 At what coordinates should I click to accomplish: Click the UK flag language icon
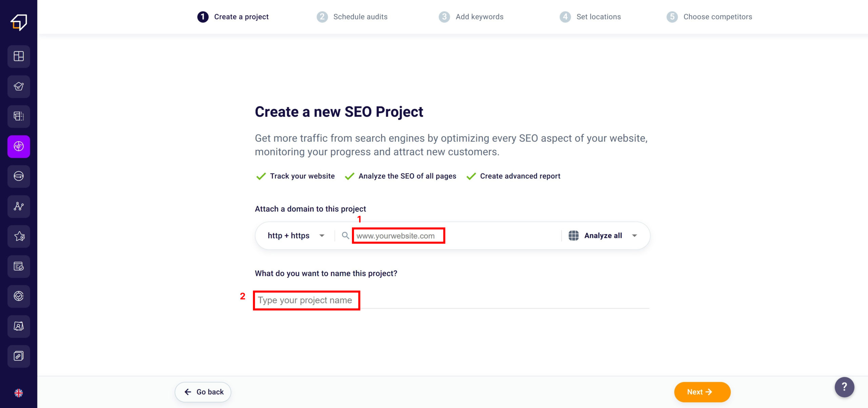tap(19, 393)
